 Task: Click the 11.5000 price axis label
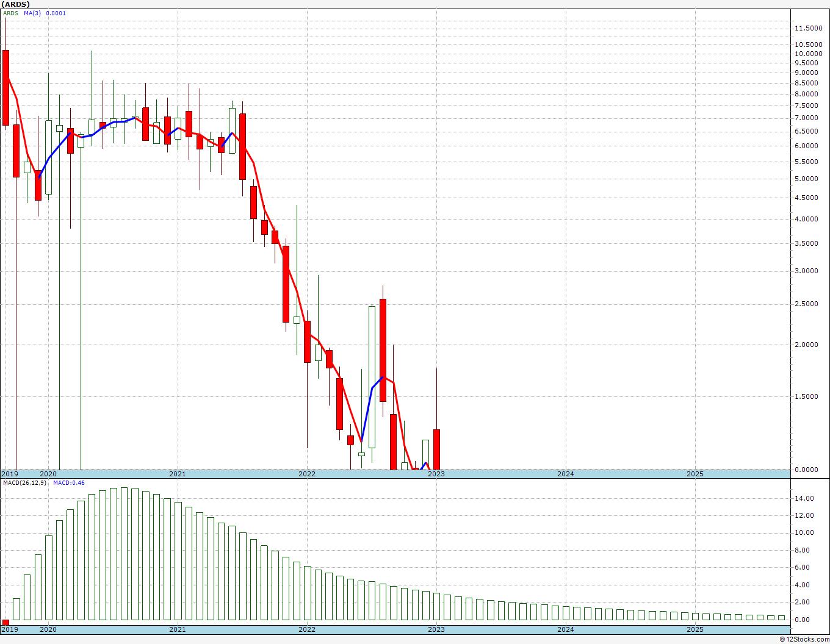point(807,28)
